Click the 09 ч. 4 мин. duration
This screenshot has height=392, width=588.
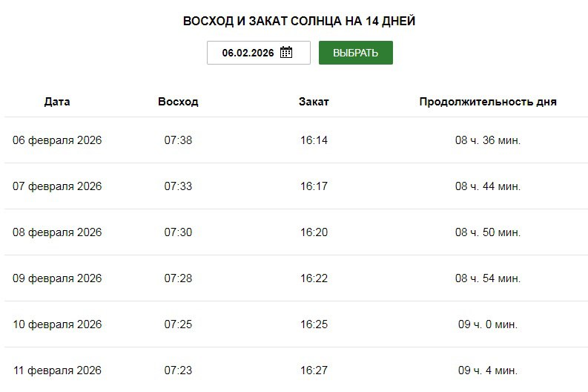pyautogui.click(x=487, y=370)
